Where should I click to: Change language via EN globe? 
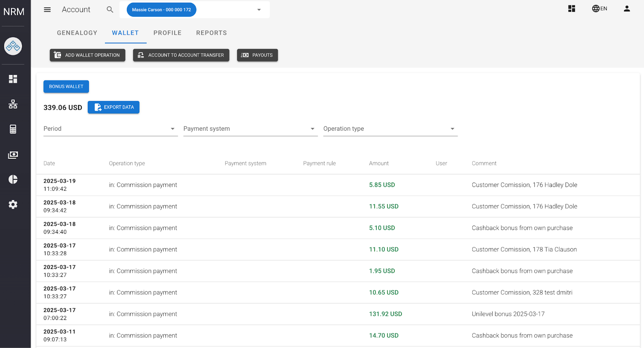pyautogui.click(x=599, y=9)
